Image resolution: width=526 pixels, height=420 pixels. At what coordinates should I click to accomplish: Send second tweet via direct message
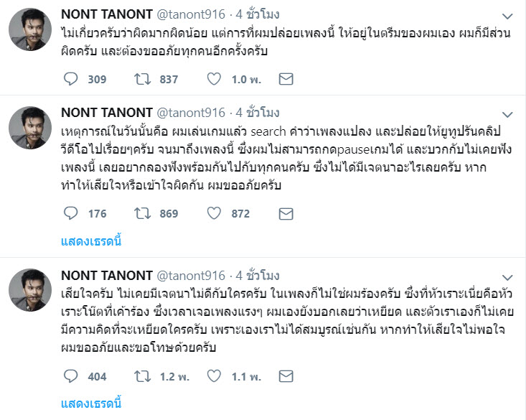286,213
